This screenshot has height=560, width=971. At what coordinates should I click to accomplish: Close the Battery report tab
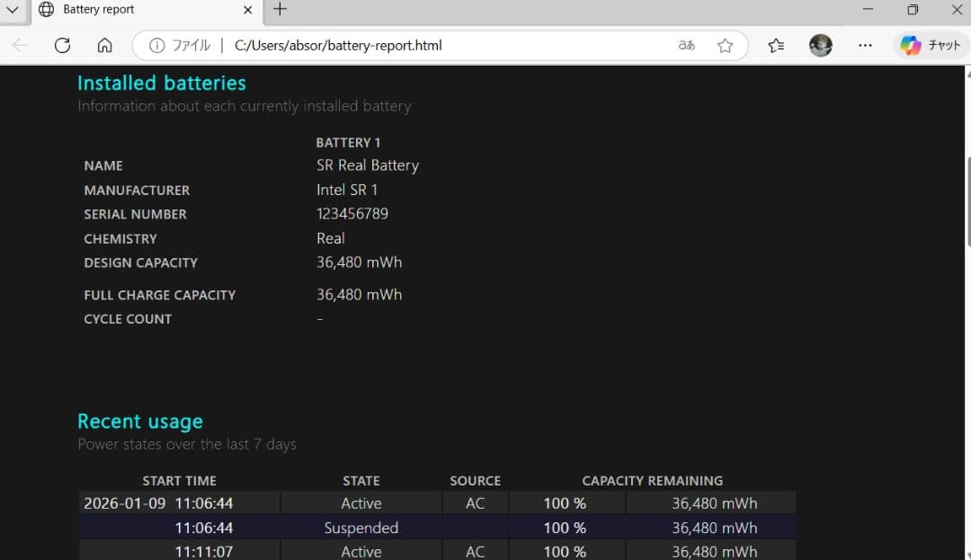click(248, 10)
